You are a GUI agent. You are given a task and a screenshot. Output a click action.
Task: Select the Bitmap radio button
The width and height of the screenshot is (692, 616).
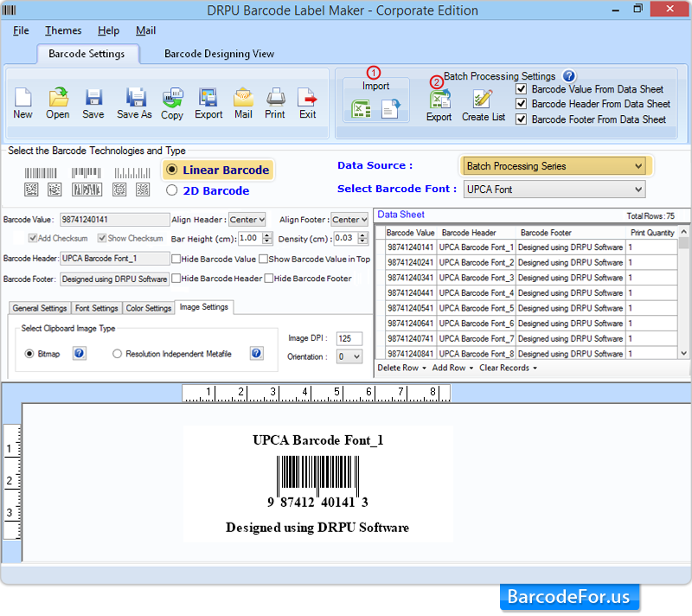29,354
